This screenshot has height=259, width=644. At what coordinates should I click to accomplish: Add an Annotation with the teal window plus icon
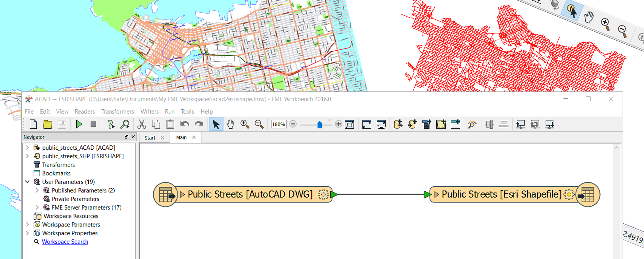coord(455,124)
